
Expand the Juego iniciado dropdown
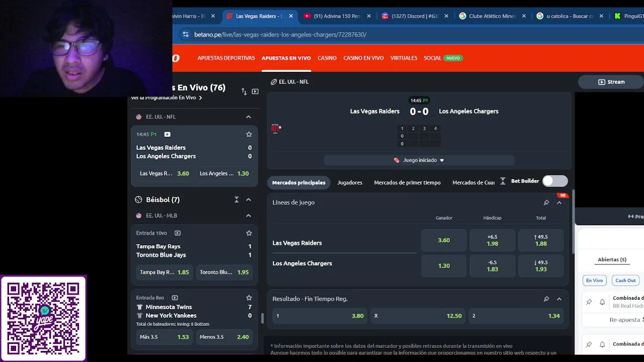point(419,160)
